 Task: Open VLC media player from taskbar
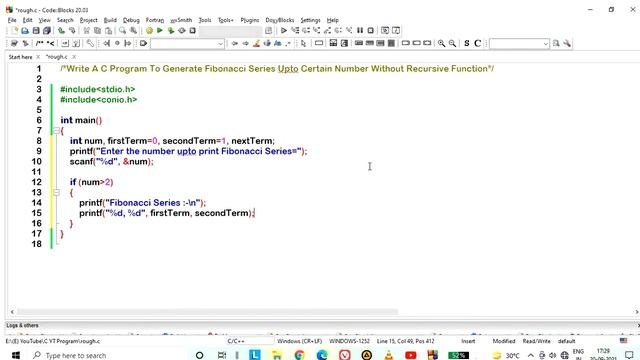coord(389,355)
